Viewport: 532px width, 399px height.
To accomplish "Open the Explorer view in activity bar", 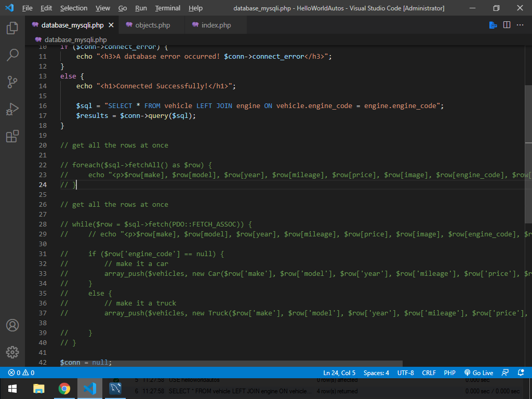I will [12, 28].
